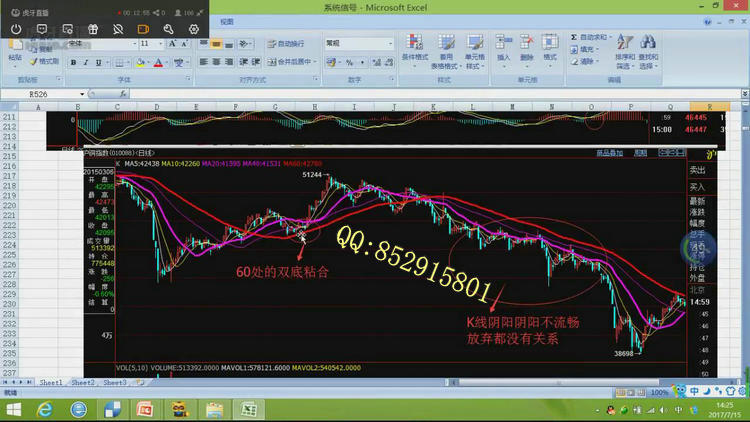Click the gift icon in streaming overlay

93,30
